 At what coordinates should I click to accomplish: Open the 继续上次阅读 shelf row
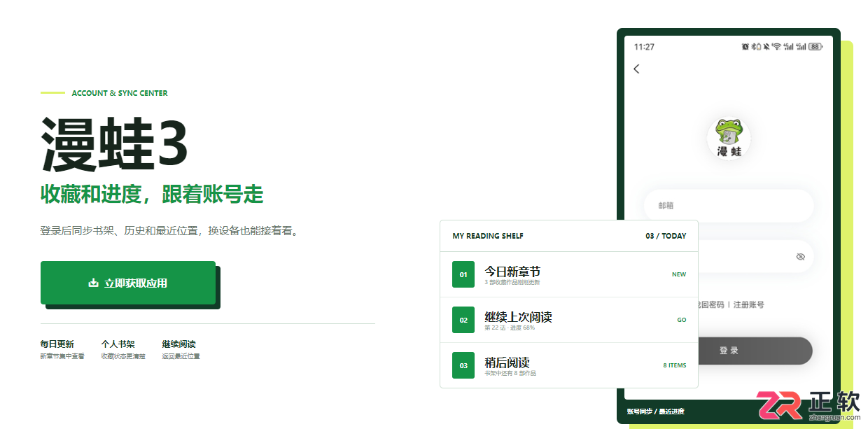click(x=569, y=320)
